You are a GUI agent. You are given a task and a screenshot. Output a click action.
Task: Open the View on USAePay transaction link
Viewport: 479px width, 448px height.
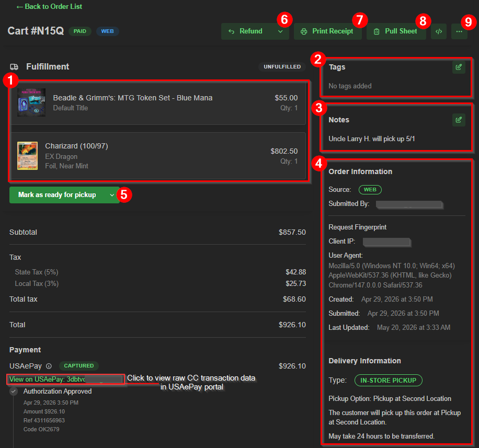click(x=65, y=380)
